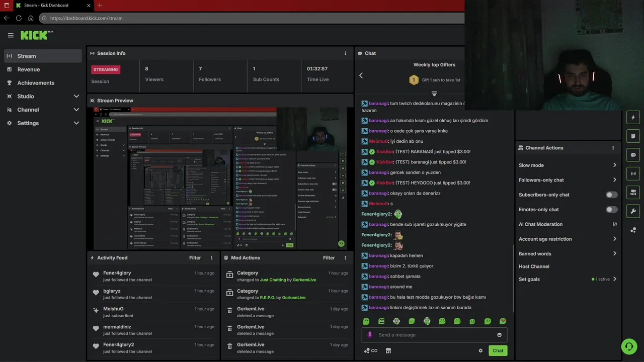Viewport: 644px width, 362px height.
Task: Toggle Emotes-only chat switch
Action: tap(612, 210)
